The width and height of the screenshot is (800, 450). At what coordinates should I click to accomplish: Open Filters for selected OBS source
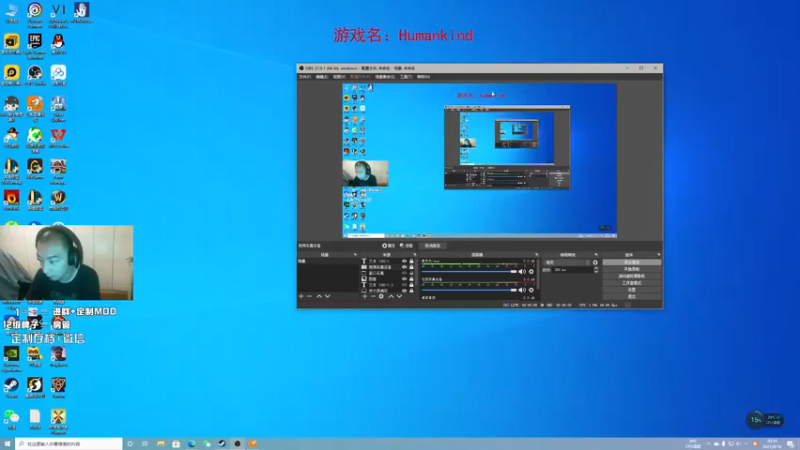click(x=406, y=245)
